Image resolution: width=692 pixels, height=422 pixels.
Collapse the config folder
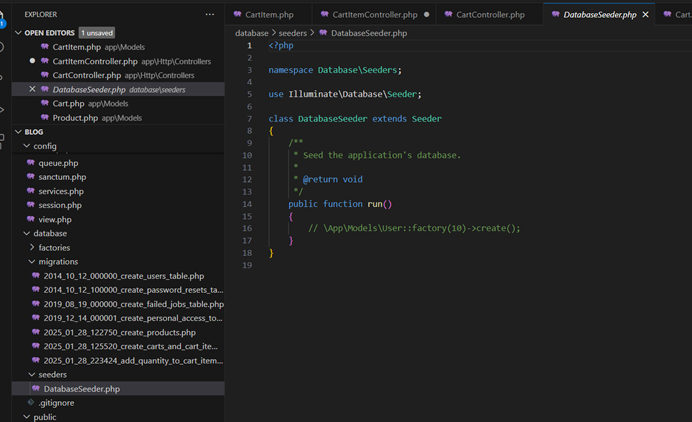coord(26,146)
